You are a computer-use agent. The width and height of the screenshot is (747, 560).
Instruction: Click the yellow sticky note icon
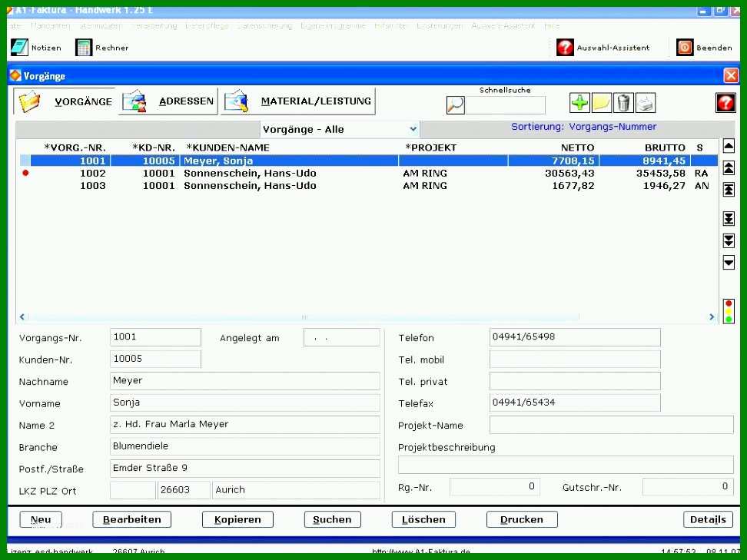(x=601, y=103)
